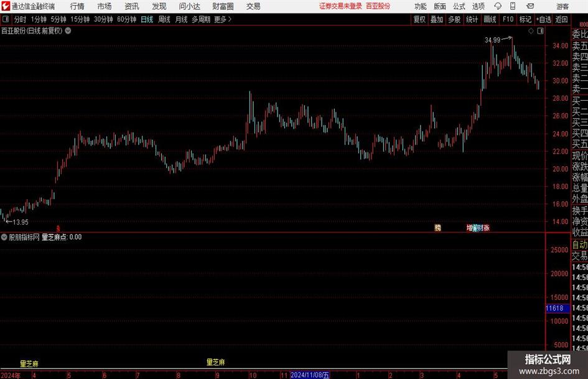Open the mobile phone icon in top bar

coord(513,6)
